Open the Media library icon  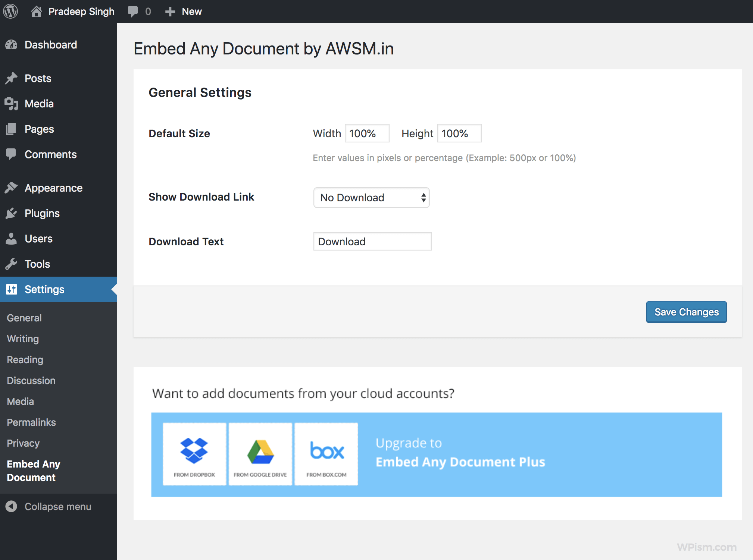pyautogui.click(x=12, y=104)
